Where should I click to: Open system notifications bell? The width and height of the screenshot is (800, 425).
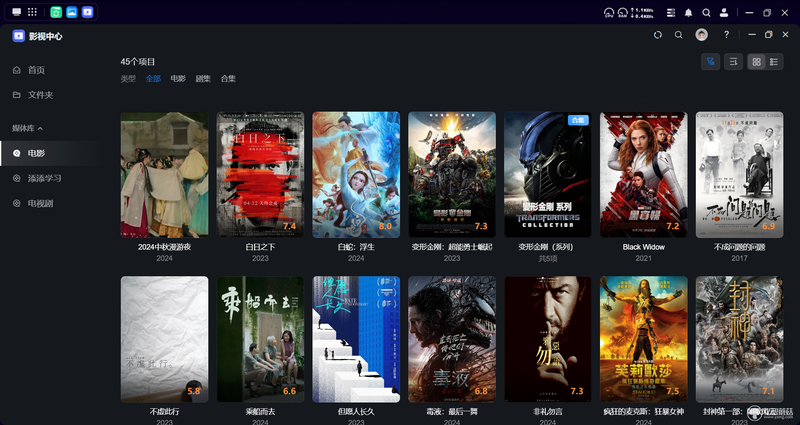click(x=688, y=13)
